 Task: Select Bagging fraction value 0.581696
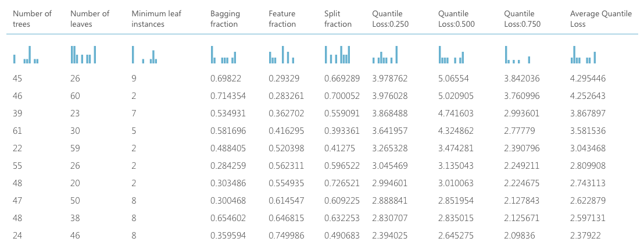point(227,131)
